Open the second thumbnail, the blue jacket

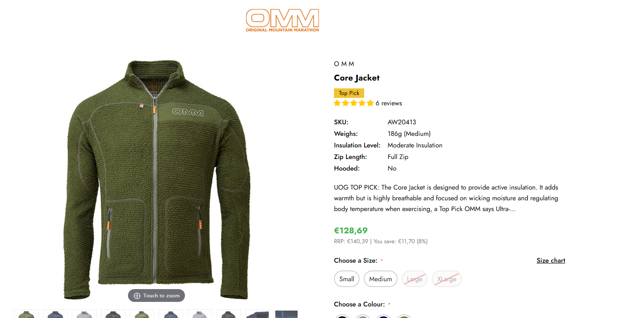(55, 314)
